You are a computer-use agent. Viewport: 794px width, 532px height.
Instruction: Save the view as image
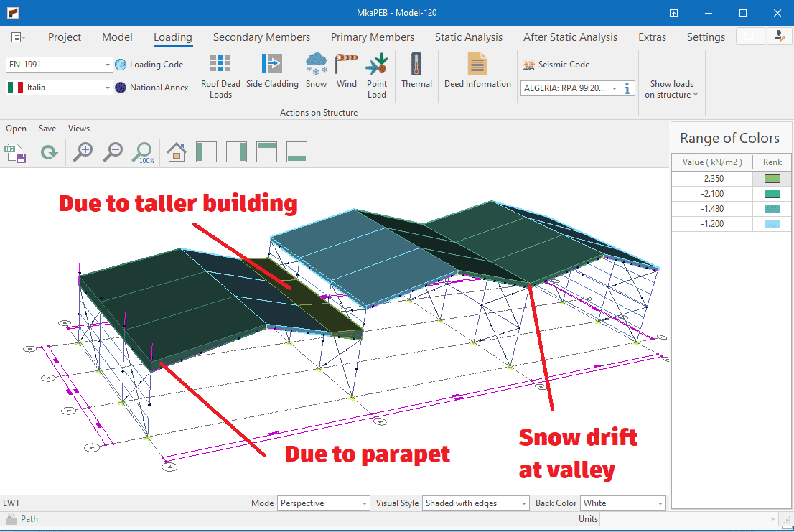[15, 152]
